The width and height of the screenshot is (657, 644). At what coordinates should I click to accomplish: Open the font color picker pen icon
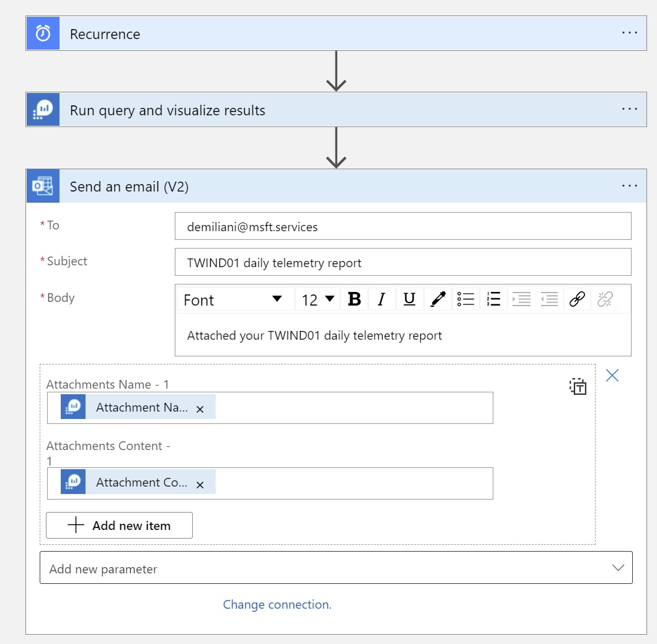438,299
